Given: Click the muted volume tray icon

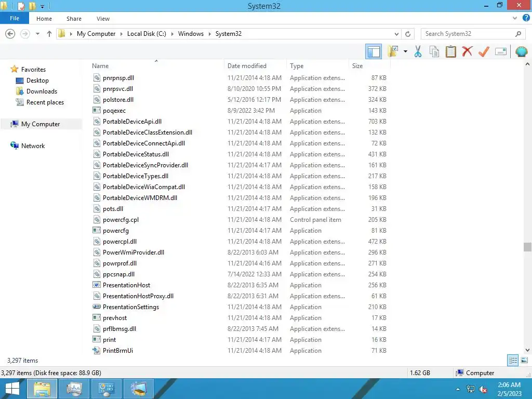Looking at the screenshot, I should [x=483, y=389].
